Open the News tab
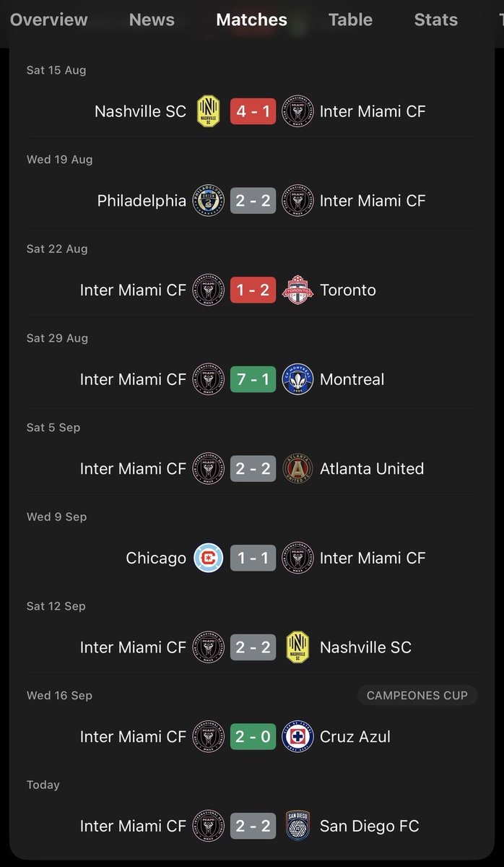The image size is (504, 867). (152, 20)
